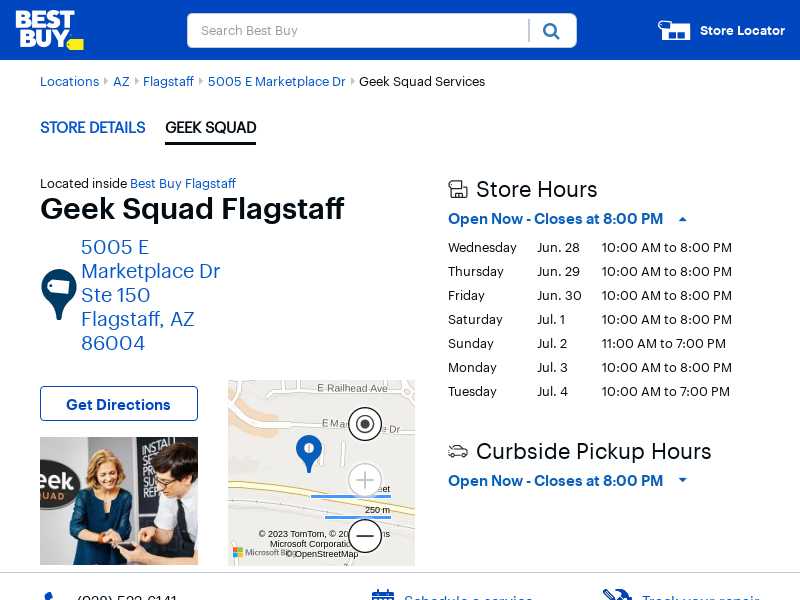Open the AZ breadcrumb link

pos(121,82)
